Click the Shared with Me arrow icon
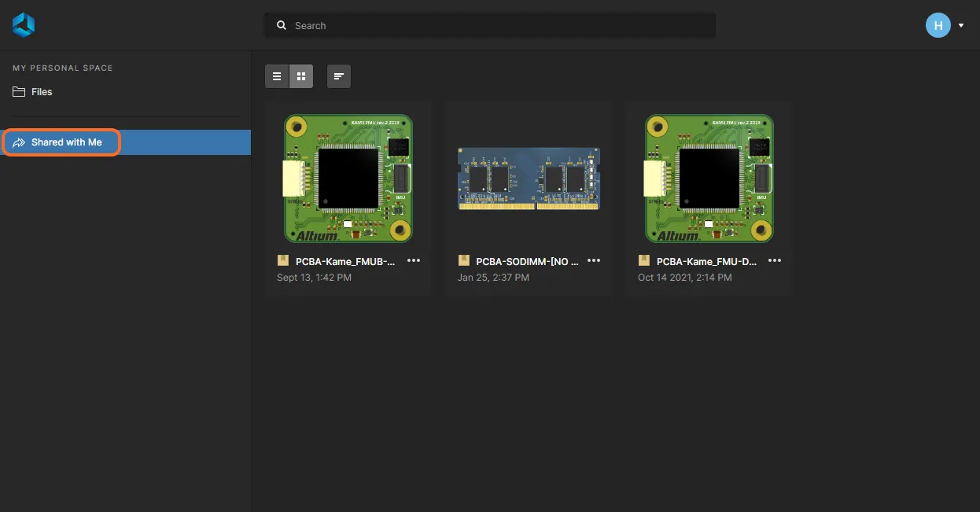The height and width of the screenshot is (512, 980). 19,142
